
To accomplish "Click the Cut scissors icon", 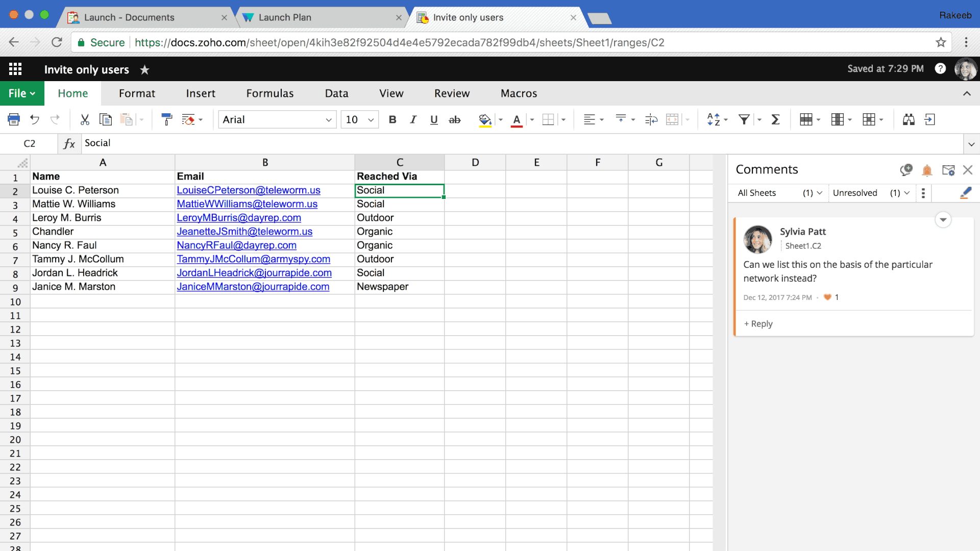I will click(85, 119).
